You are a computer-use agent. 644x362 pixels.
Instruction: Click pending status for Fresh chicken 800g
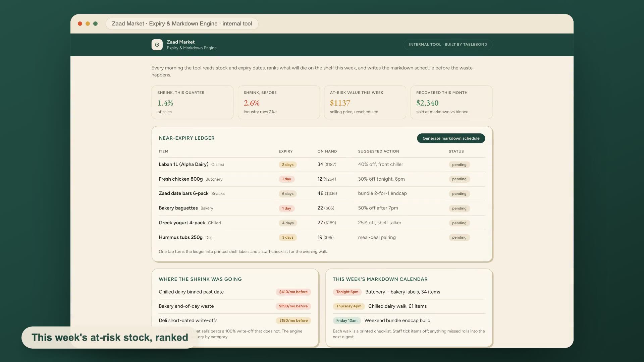459,179
